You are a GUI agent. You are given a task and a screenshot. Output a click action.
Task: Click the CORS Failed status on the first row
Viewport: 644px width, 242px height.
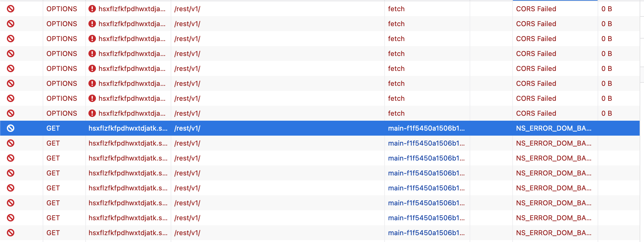pos(536,9)
